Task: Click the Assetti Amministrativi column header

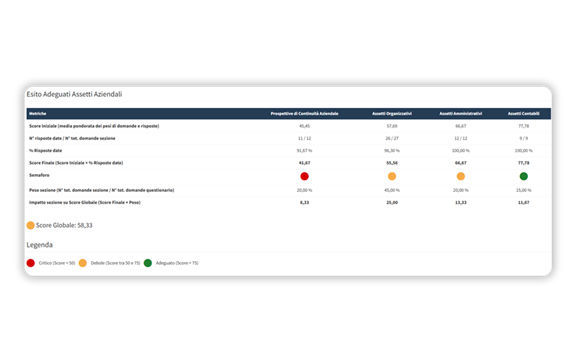Action: (x=461, y=114)
